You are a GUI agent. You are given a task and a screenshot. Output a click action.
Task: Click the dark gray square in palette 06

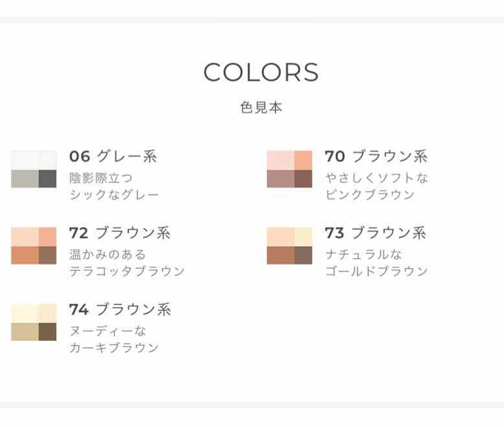tap(47, 179)
